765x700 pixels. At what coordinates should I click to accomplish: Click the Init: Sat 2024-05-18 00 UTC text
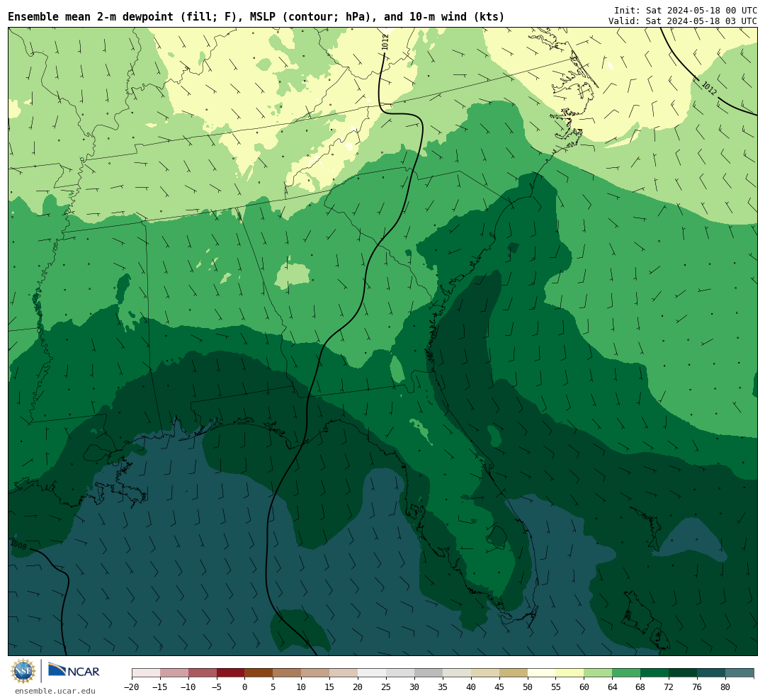click(x=686, y=10)
